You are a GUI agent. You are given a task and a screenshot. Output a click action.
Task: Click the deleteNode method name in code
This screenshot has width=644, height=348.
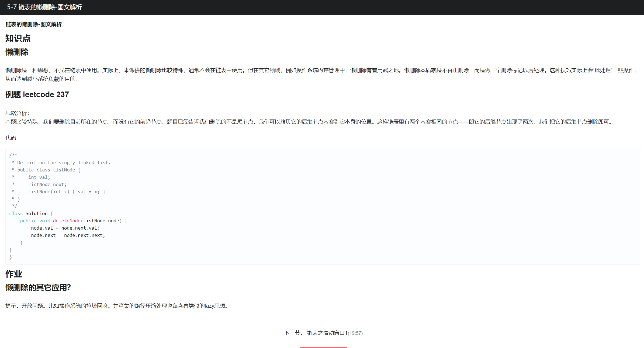pyautogui.click(x=67, y=221)
